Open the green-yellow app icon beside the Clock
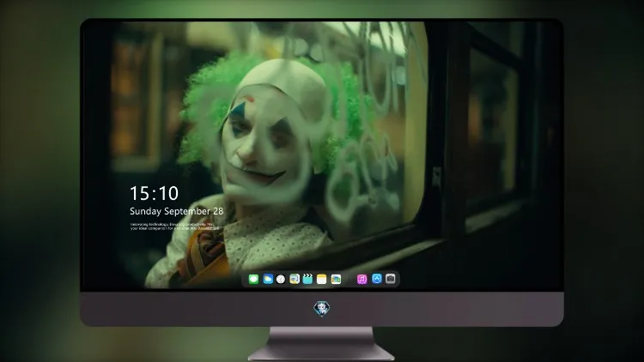 (x=295, y=279)
